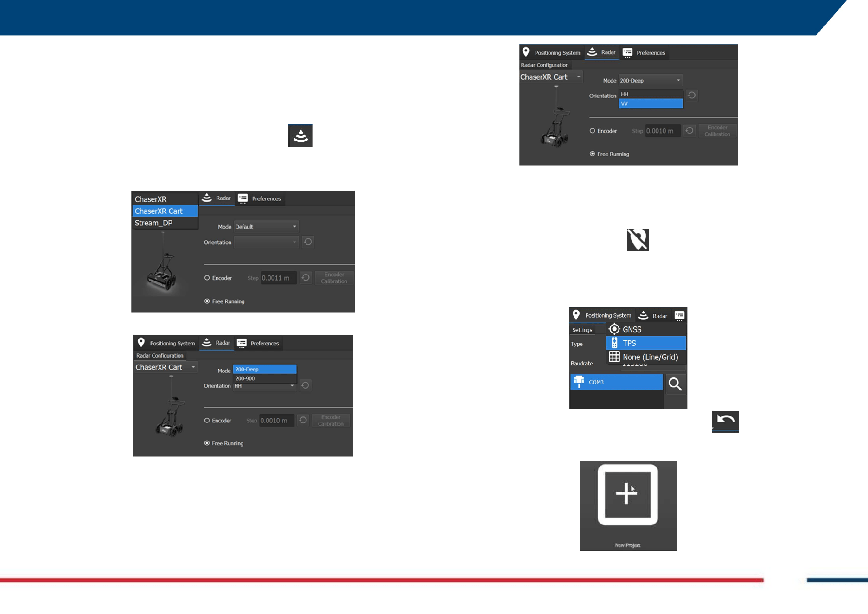Click the standalone dark Radar signal icon
Viewport: 868px width, 614px height.
click(x=300, y=136)
